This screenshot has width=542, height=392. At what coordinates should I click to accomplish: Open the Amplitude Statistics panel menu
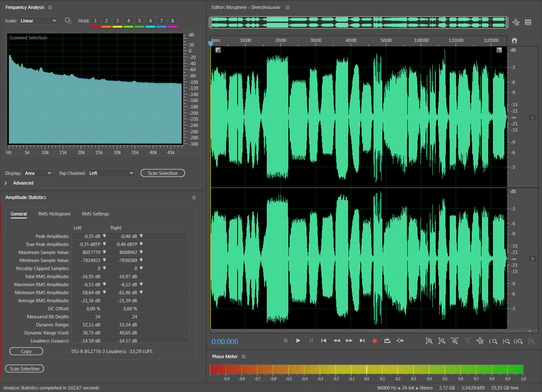pos(194,197)
